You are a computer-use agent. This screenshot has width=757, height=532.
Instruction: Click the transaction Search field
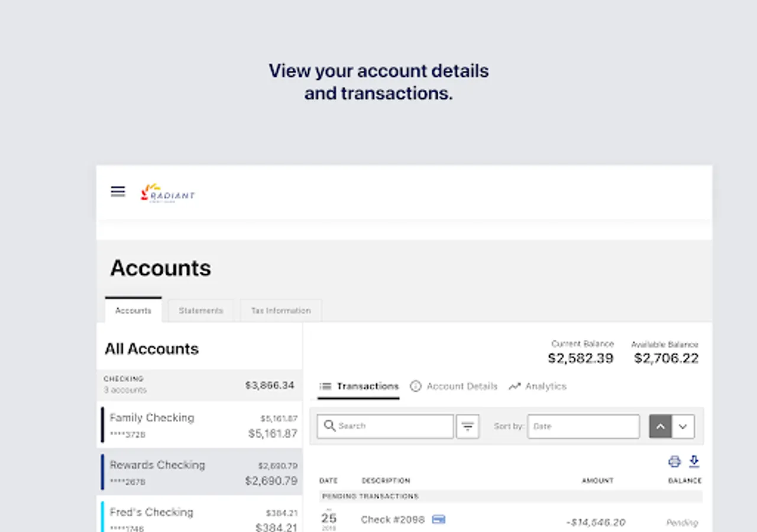[x=393, y=426]
